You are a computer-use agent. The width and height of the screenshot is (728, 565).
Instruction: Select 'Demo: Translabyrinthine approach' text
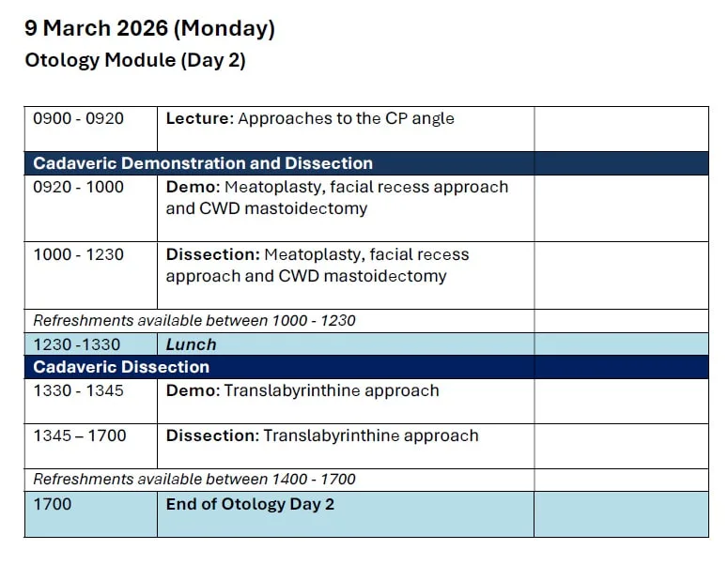click(x=302, y=390)
